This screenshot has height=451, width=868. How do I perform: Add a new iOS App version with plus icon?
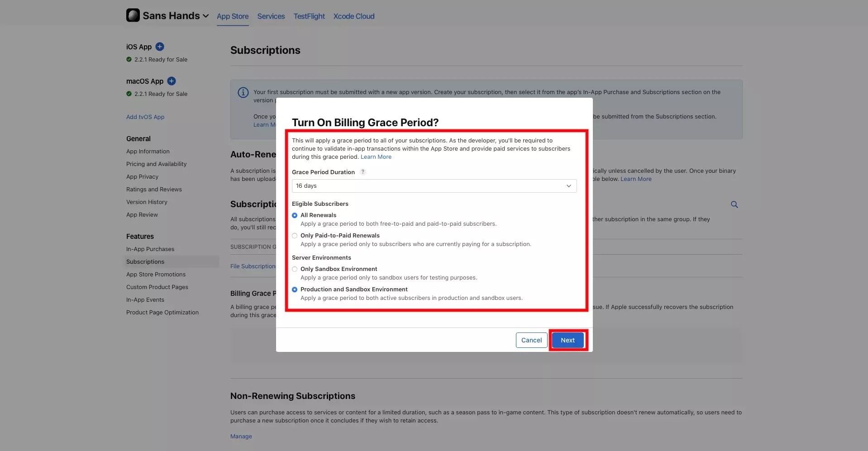tap(160, 47)
